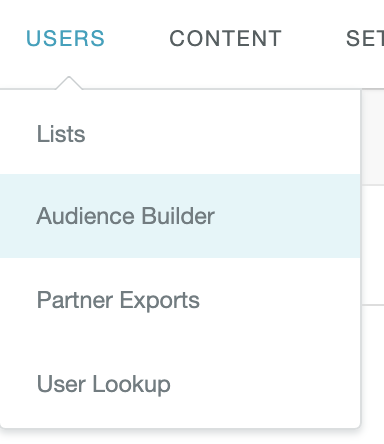Open the Lists menu entry
The height and width of the screenshot is (444, 384).
tap(180, 134)
